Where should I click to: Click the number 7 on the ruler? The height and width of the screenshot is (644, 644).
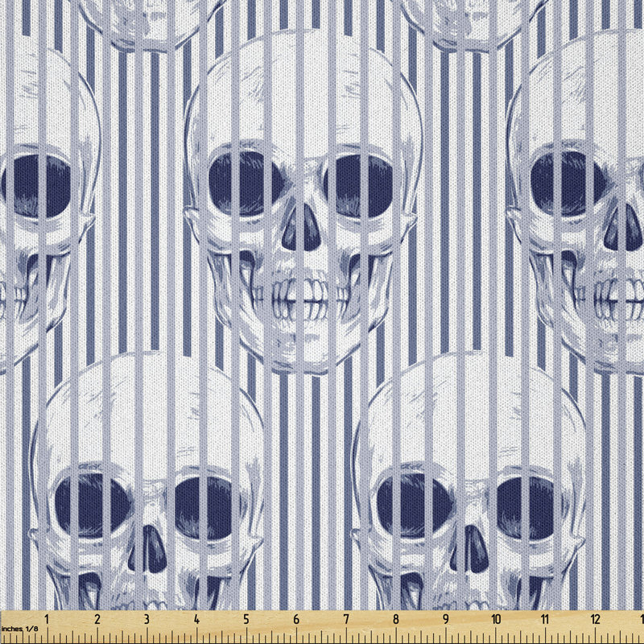(346, 619)
